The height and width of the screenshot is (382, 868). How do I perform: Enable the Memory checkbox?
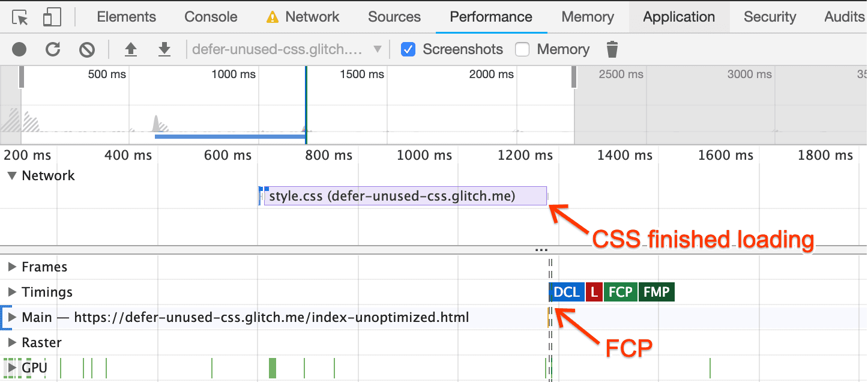click(522, 49)
